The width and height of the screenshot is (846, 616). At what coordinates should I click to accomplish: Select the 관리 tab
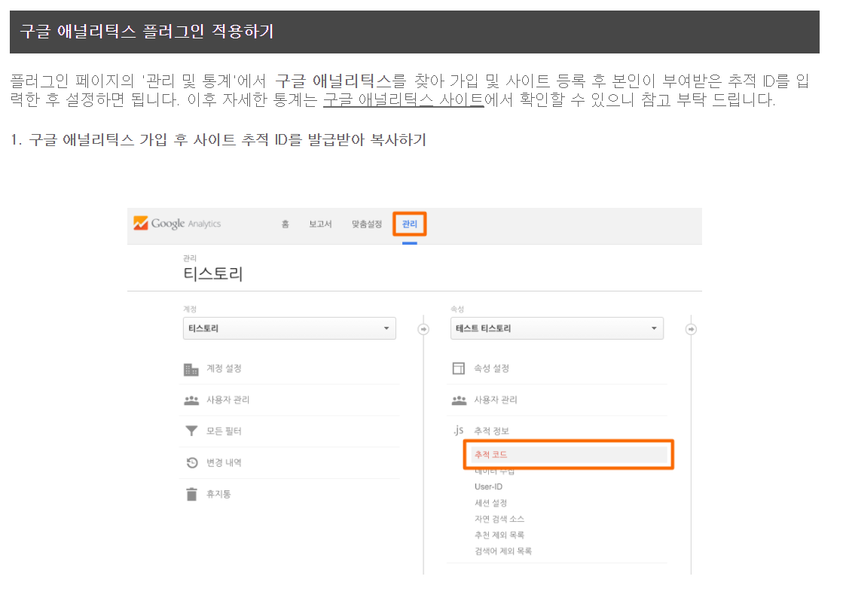[x=410, y=224]
